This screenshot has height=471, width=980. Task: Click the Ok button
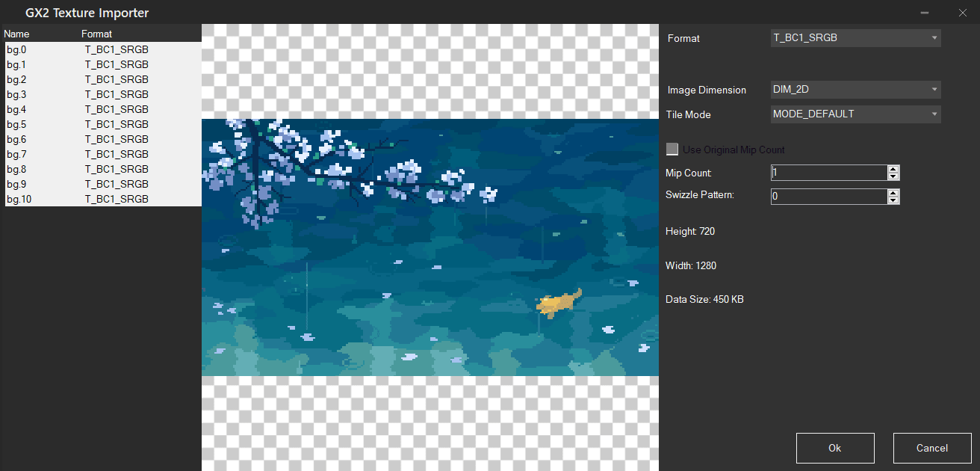pos(834,448)
